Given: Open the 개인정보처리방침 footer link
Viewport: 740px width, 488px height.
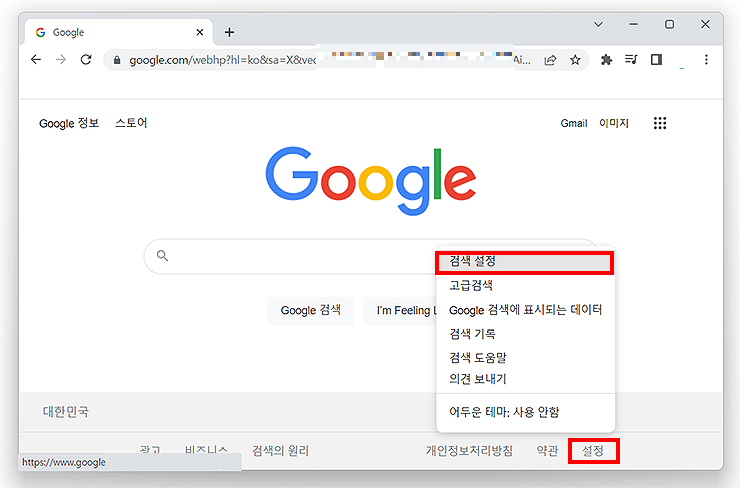Looking at the screenshot, I should coord(469,451).
